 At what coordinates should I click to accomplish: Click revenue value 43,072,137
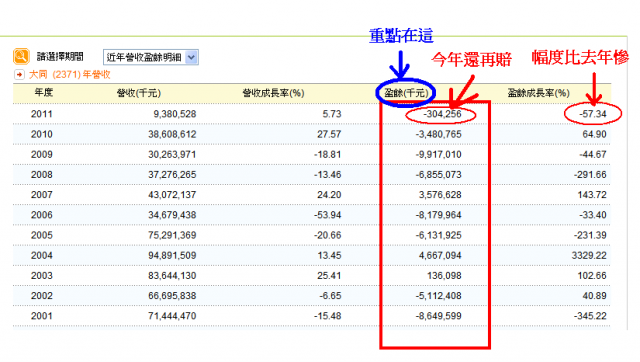click(172, 195)
